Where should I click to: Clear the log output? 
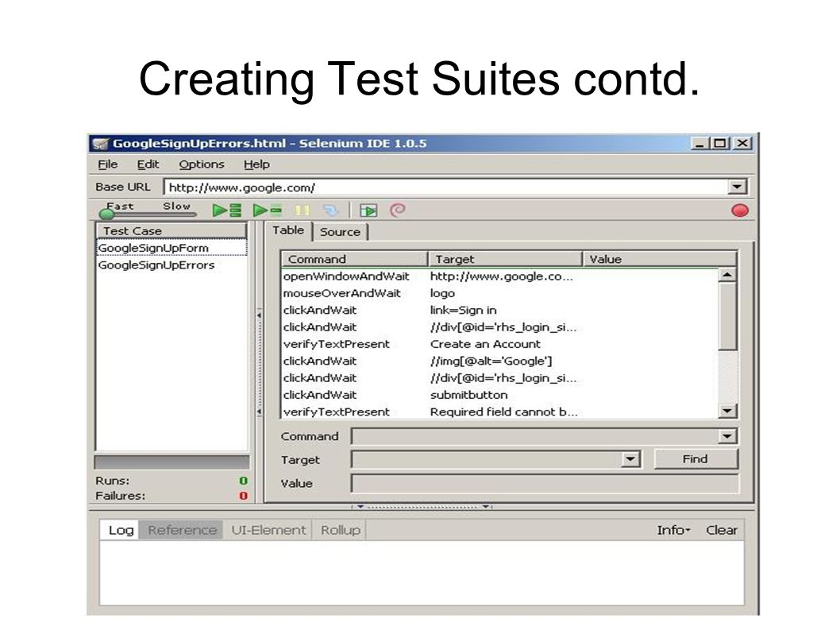click(x=721, y=530)
